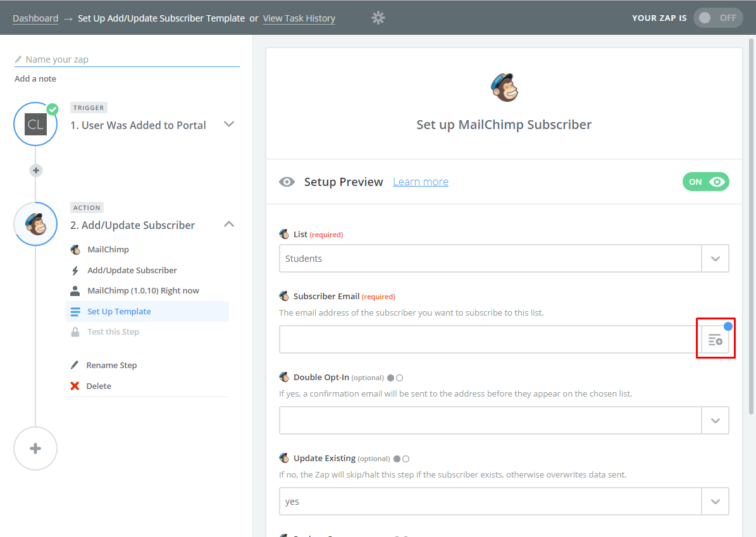Click the CL trigger app icon
756x537 pixels.
[x=35, y=125]
